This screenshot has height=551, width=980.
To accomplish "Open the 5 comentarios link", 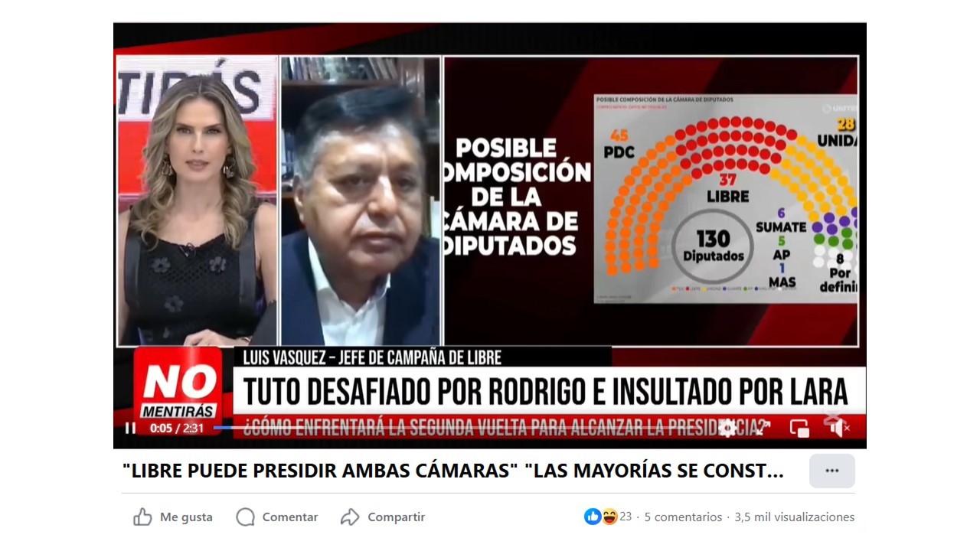I will [683, 517].
